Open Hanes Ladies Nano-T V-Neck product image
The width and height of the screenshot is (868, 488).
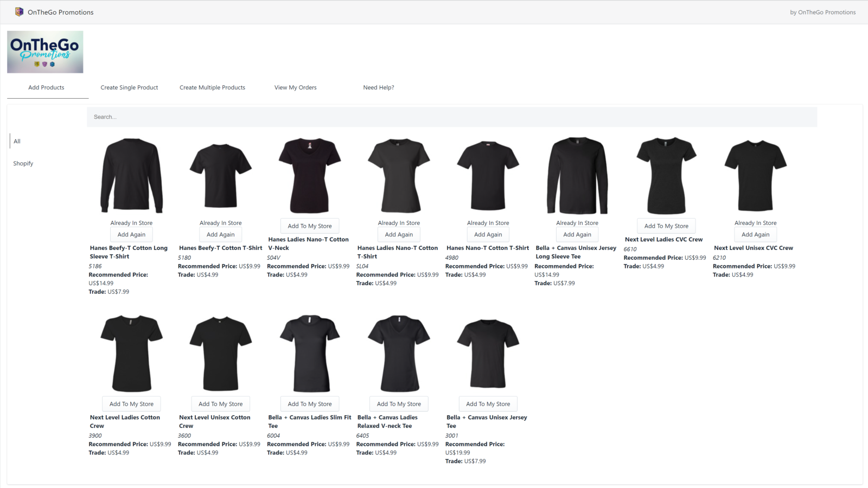click(x=310, y=176)
